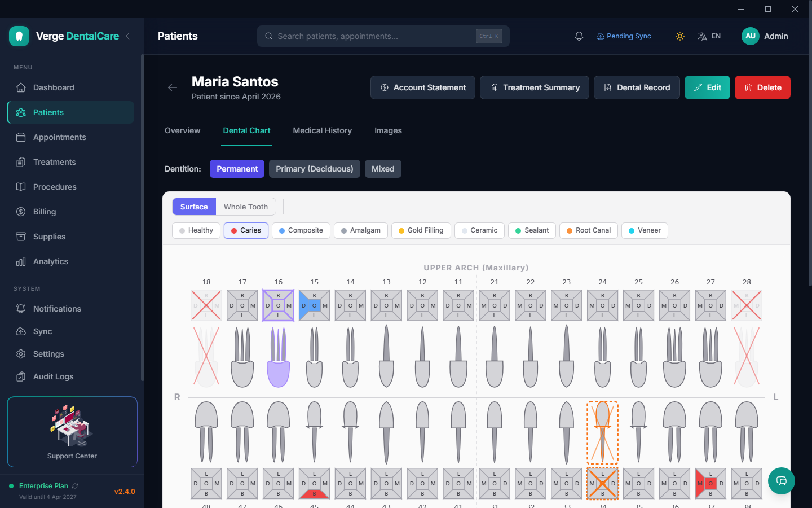Click the red Delete button
The height and width of the screenshot is (508, 812).
[762, 87]
